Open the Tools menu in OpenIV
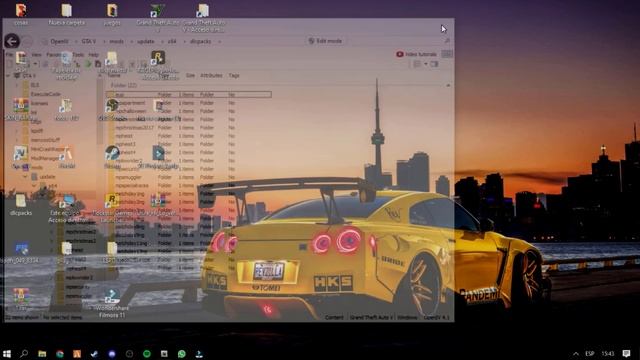Image resolution: width=640 pixels, height=360 pixels. coord(78,54)
